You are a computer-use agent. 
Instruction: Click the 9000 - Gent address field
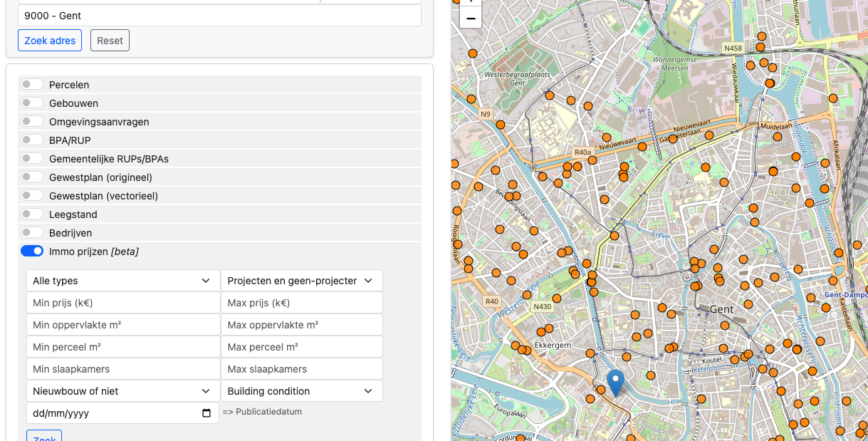coord(219,15)
